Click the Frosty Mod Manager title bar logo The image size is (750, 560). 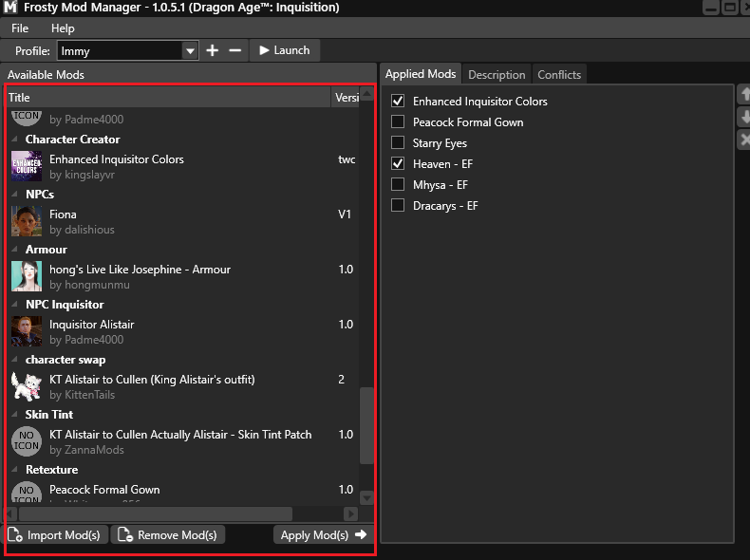(10, 8)
